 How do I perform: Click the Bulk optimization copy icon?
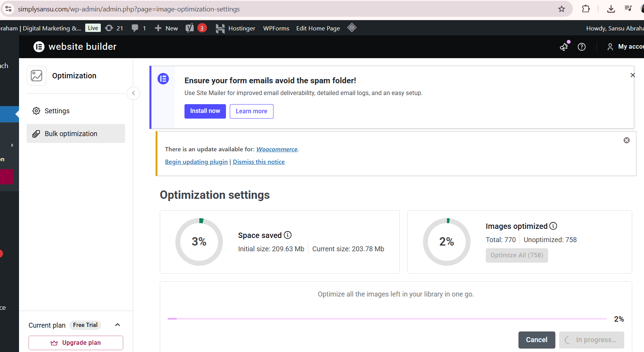tap(36, 134)
